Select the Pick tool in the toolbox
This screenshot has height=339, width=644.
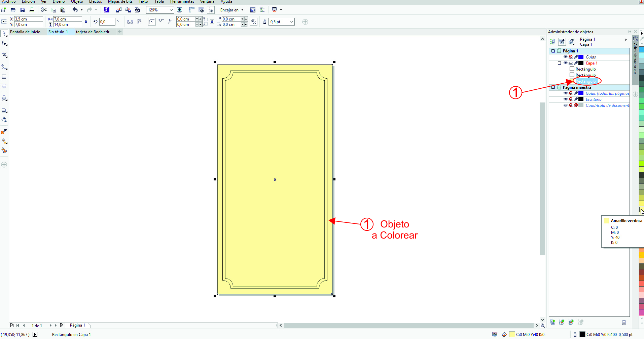click(x=4, y=33)
